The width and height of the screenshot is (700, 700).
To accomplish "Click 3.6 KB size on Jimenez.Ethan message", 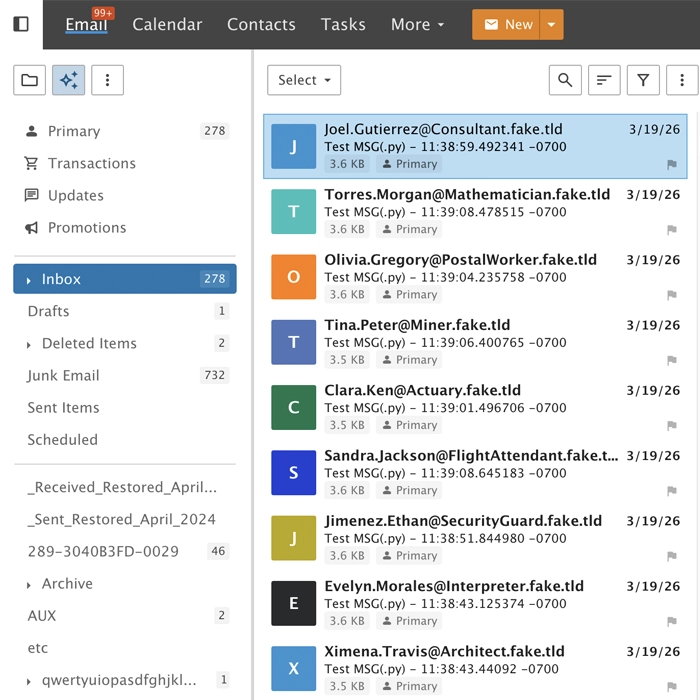I will (x=347, y=556).
